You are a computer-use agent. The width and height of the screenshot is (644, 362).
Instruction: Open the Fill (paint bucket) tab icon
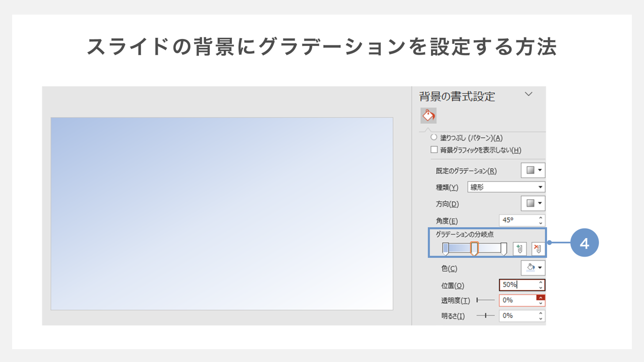pyautogui.click(x=428, y=116)
